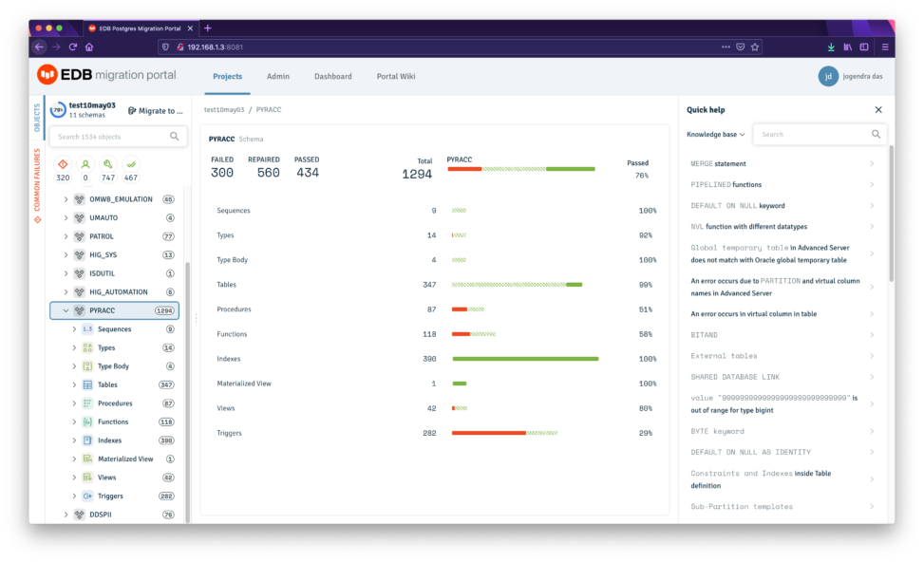The image size is (924, 562).
Task: Click the search magnifier in object search
Action: (175, 136)
